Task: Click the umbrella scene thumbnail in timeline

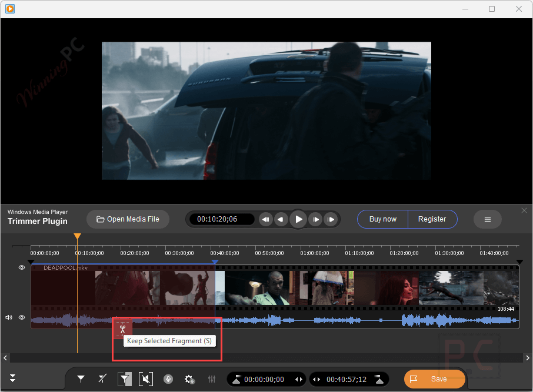Action: (x=322, y=288)
